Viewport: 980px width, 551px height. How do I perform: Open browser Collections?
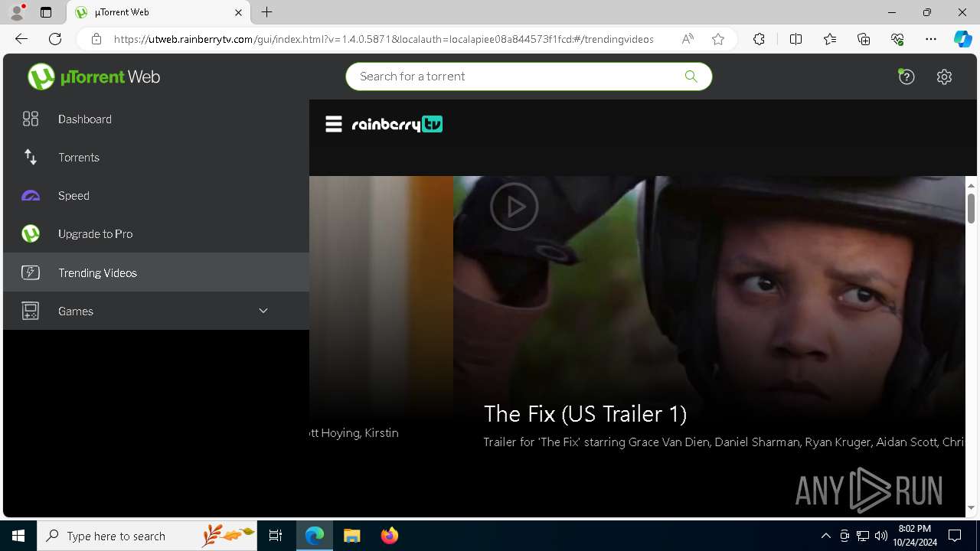[864, 39]
